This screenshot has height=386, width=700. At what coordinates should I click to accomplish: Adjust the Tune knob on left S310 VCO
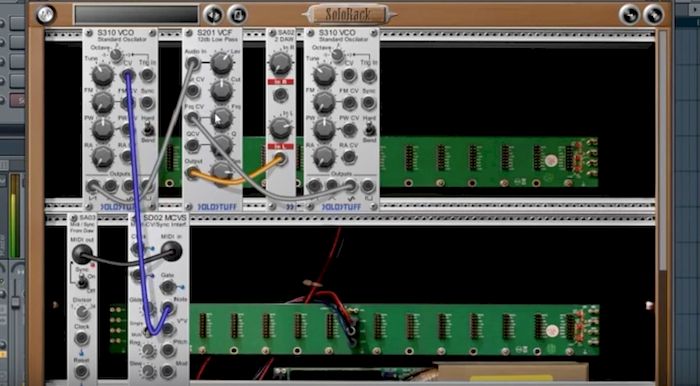coord(103,75)
